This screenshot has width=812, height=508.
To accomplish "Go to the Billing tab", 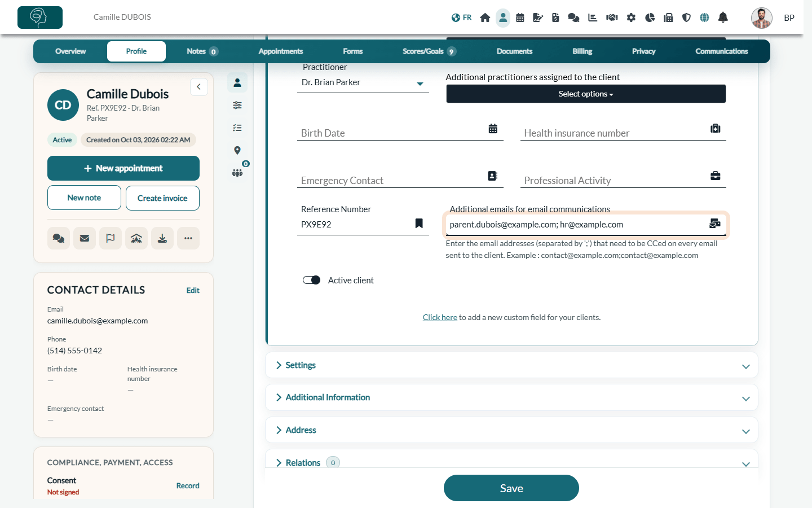I will tap(582, 51).
